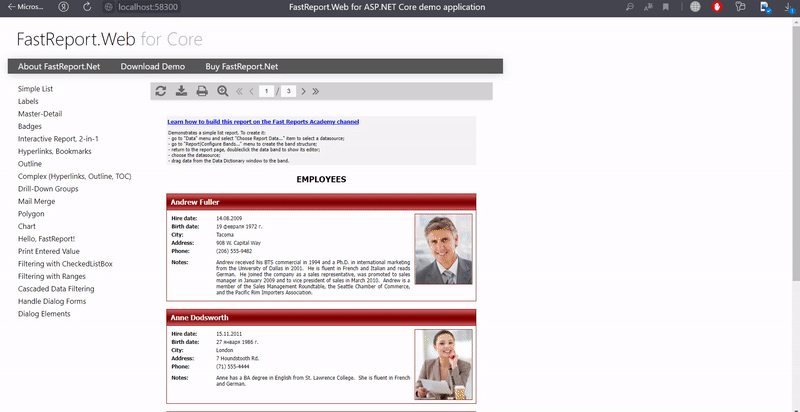Select the Master-Detail report
This screenshot has height=412, width=800.
41,114
